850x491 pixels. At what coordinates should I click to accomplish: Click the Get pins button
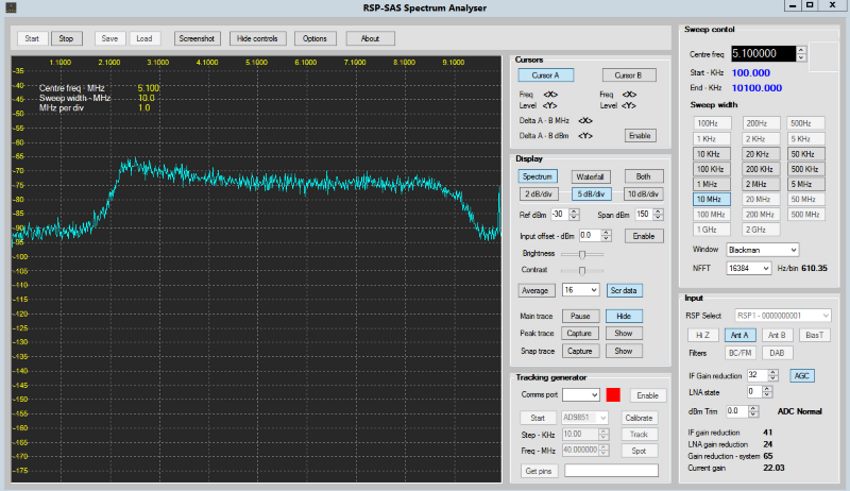coord(538,471)
